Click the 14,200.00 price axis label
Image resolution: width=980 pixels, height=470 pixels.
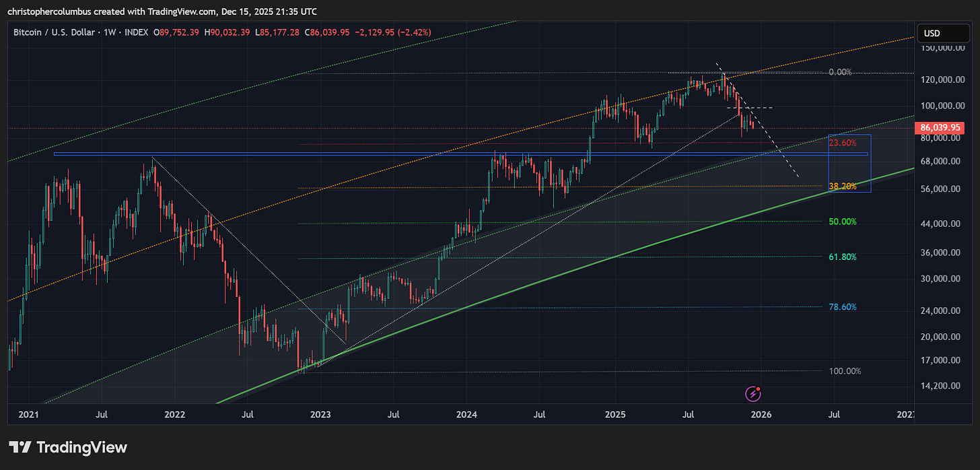942,386
